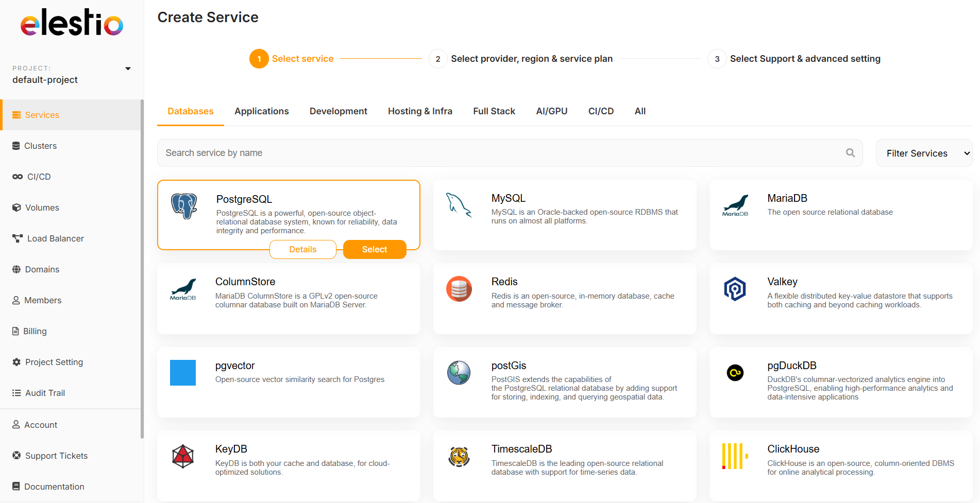Click the Clusters database icon
The height and width of the screenshot is (503, 980).
16,146
